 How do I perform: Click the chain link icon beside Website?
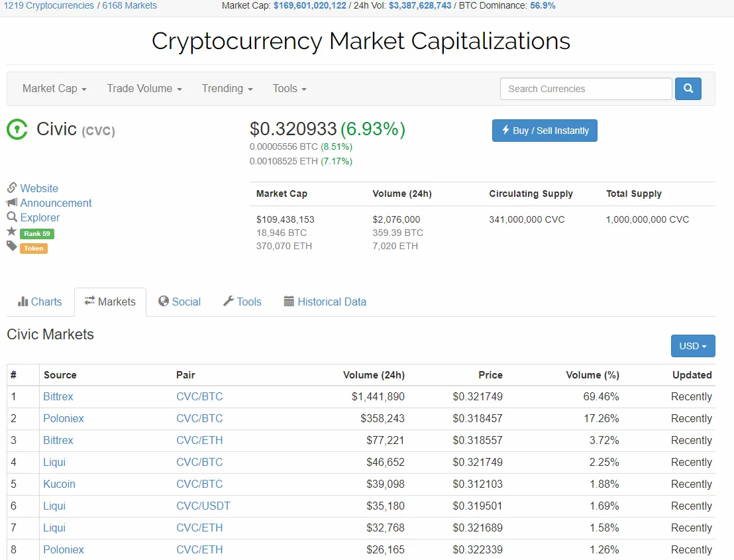pyautogui.click(x=12, y=188)
